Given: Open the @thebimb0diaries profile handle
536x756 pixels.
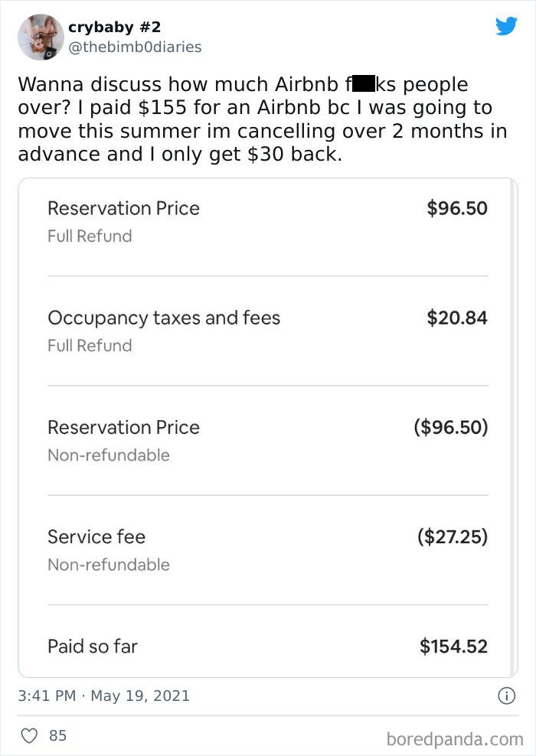Looking at the screenshot, I should point(136,47).
